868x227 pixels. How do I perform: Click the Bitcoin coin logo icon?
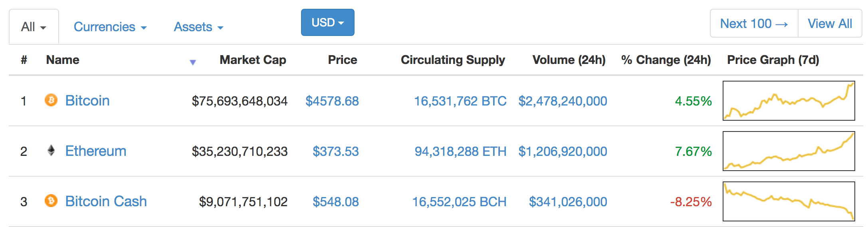coord(51,100)
